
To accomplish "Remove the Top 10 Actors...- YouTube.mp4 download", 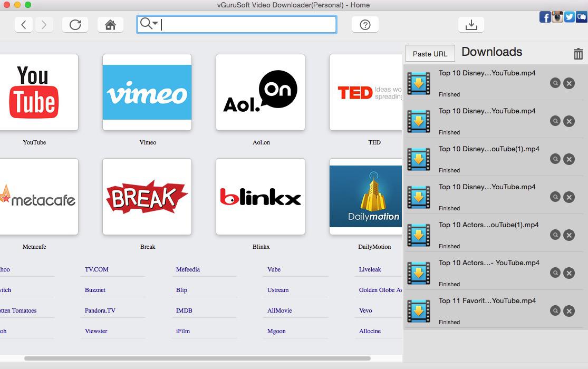I will click(568, 273).
